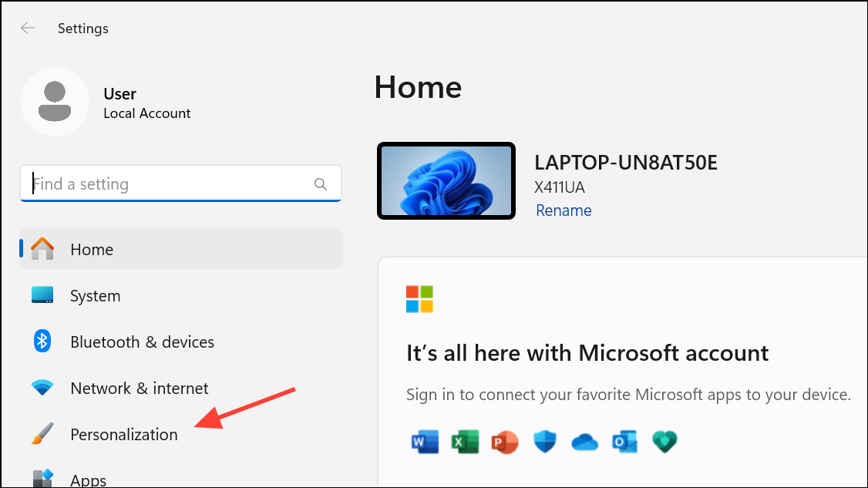Select the PowerPoint app icon
Image resolution: width=868 pixels, height=488 pixels.
505,441
